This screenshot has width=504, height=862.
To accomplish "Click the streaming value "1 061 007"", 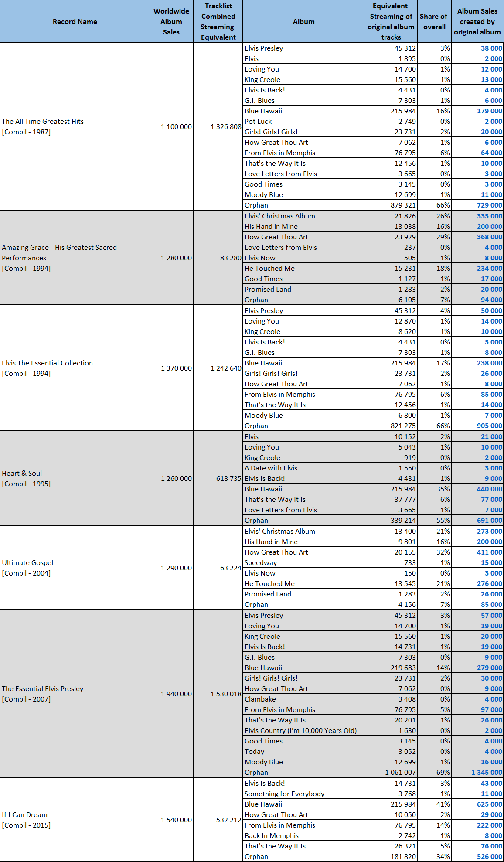I will [x=401, y=772].
